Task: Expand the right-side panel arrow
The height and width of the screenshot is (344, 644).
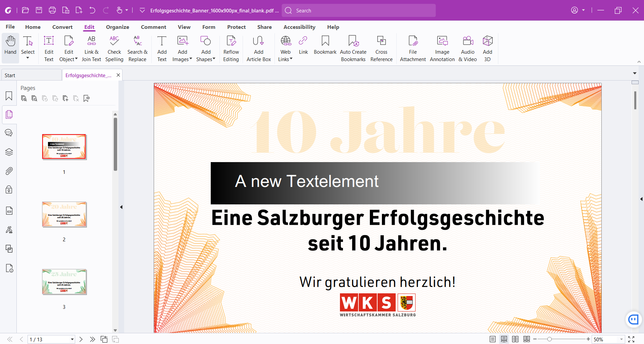Action: (x=641, y=199)
